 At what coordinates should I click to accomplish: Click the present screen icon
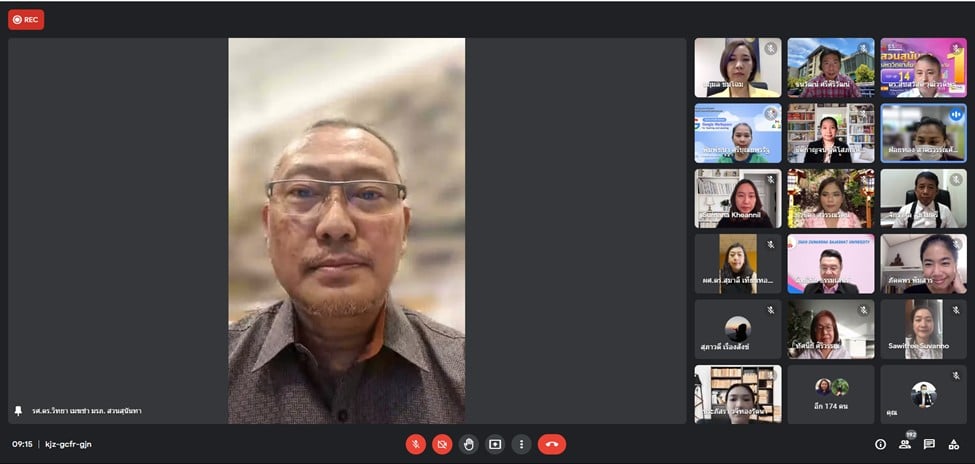click(494, 444)
